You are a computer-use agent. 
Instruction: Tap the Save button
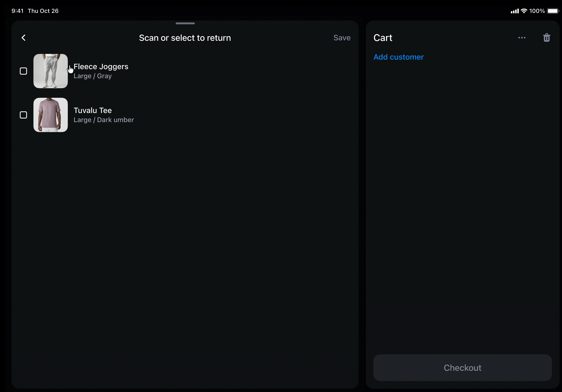coord(342,38)
